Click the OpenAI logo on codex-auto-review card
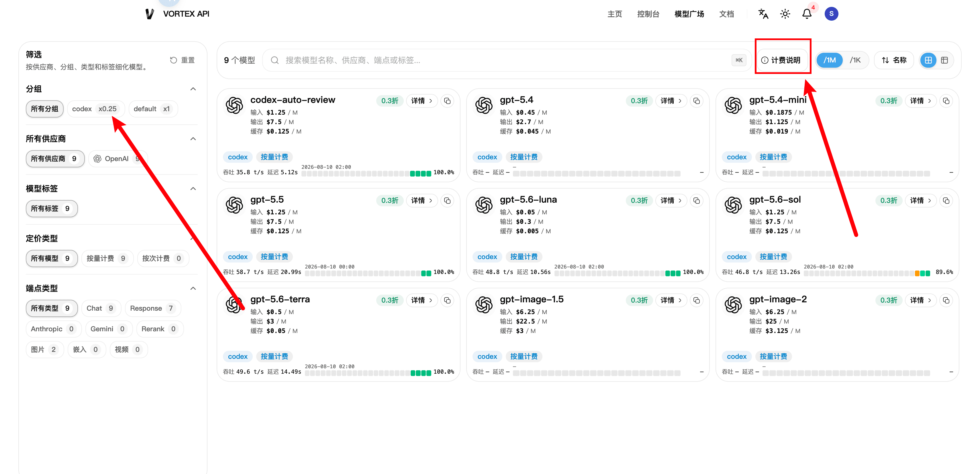The height and width of the screenshot is (474, 980). pyautogui.click(x=234, y=105)
